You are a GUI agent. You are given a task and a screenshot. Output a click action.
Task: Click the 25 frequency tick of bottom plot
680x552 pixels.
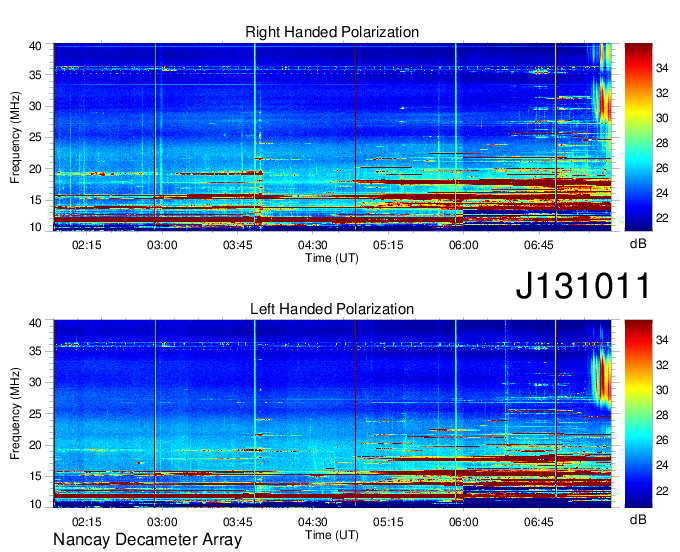point(35,414)
